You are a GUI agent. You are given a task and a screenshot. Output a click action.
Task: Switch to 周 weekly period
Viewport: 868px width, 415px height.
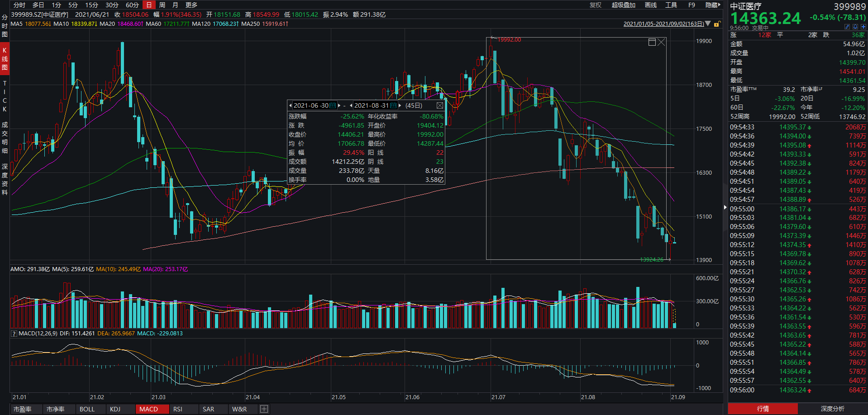click(162, 5)
